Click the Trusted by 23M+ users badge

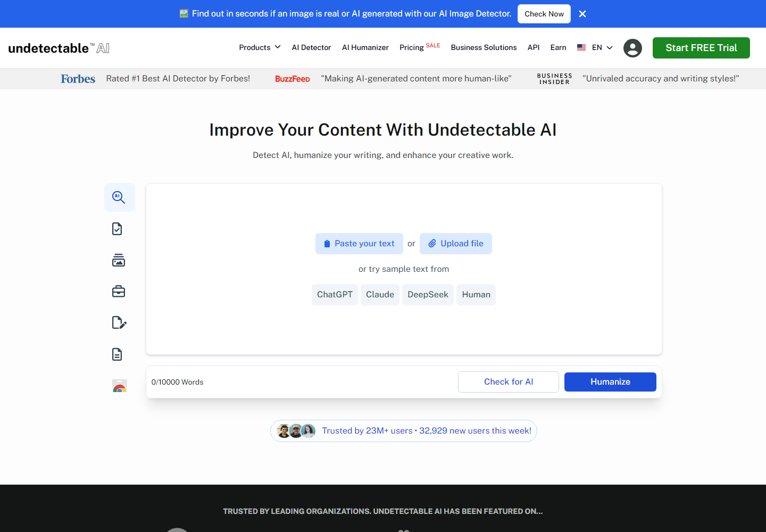coord(404,431)
